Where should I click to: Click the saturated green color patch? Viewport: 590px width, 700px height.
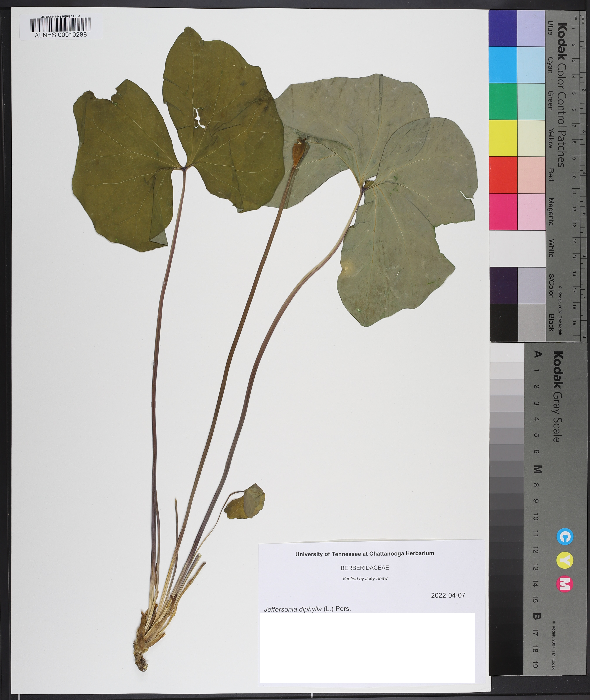(x=503, y=102)
